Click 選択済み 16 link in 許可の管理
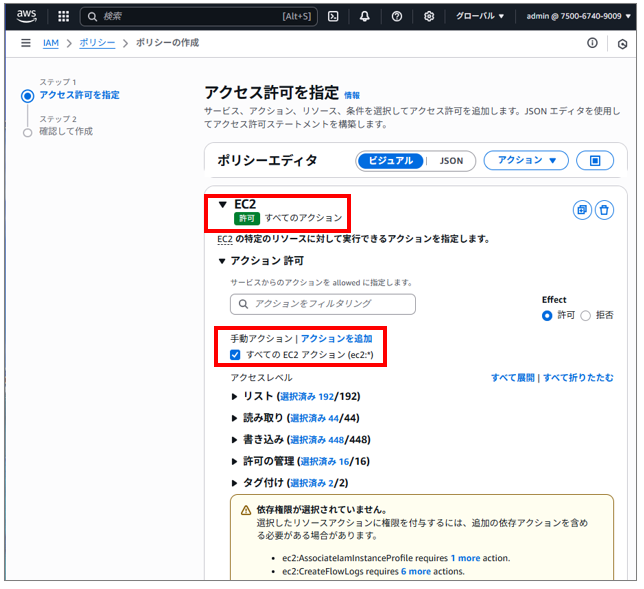The width and height of the screenshot is (644, 589). [x=324, y=461]
